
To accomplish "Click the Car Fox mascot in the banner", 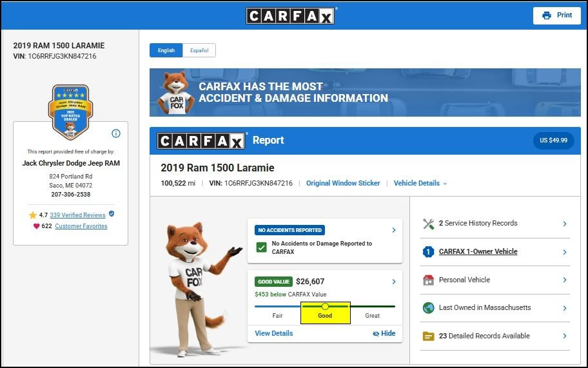I will [x=175, y=93].
